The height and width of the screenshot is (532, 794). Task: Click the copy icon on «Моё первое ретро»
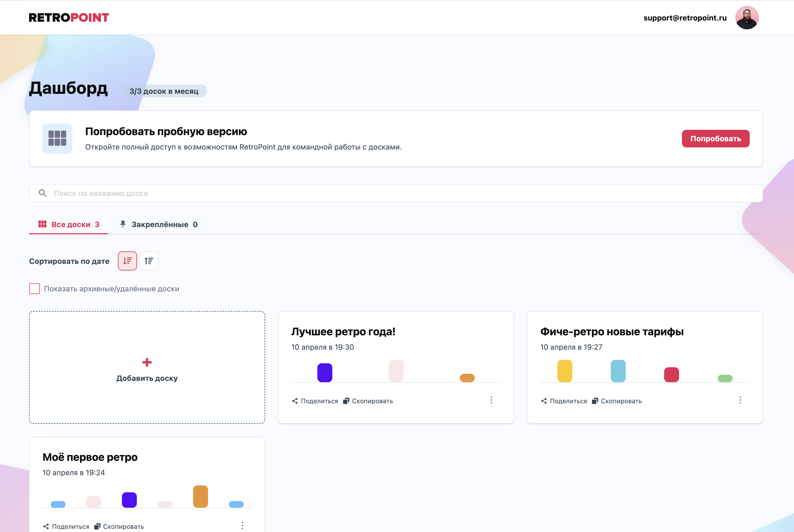(97, 526)
